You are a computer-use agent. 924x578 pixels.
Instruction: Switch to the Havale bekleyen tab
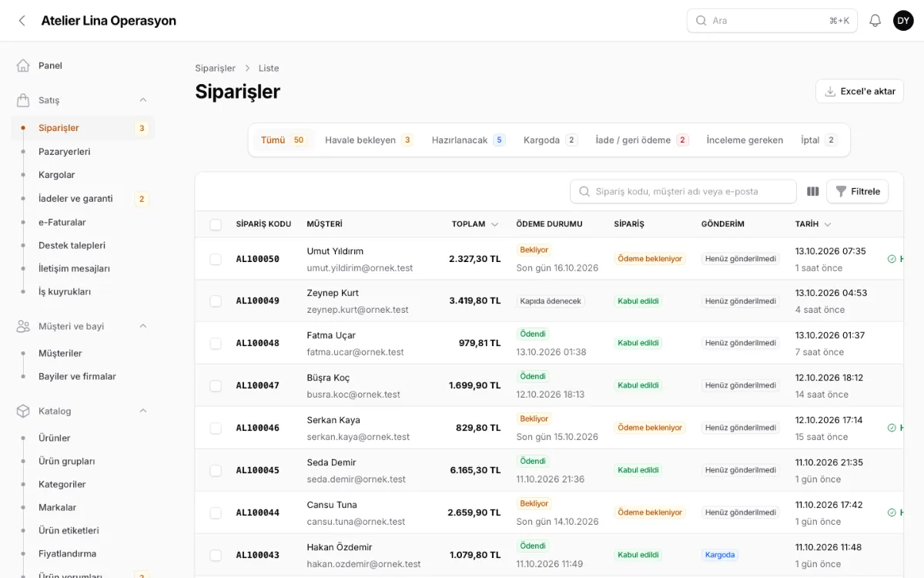369,140
